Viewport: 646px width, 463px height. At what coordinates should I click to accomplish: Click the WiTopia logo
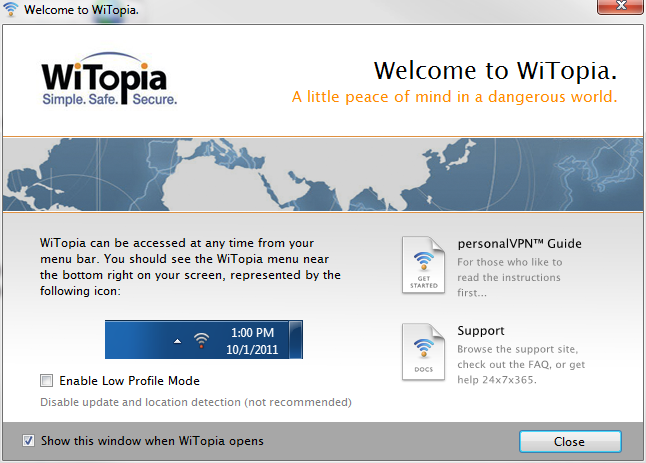pos(109,78)
